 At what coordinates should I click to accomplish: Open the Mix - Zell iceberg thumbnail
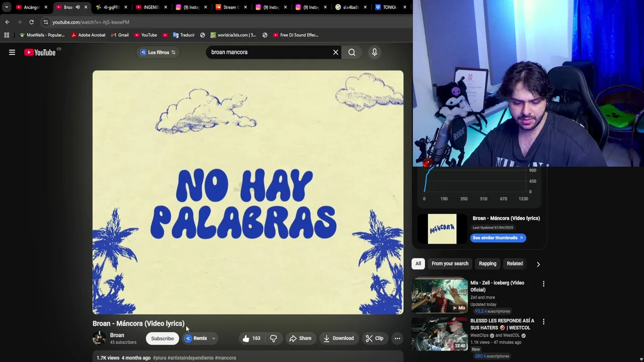pyautogui.click(x=440, y=296)
